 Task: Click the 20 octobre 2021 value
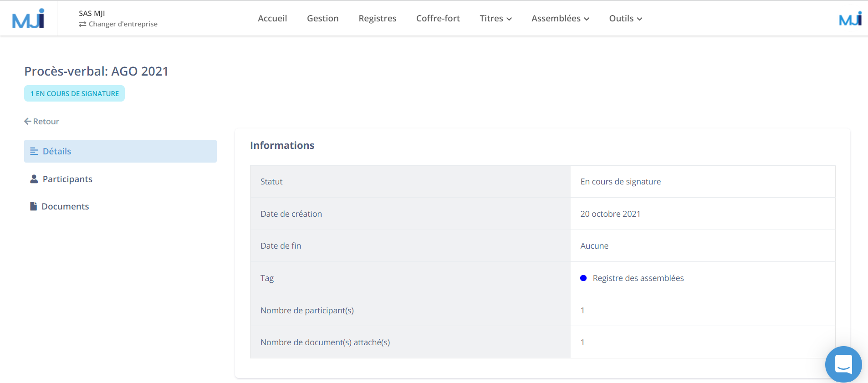click(x=610, y=214)
